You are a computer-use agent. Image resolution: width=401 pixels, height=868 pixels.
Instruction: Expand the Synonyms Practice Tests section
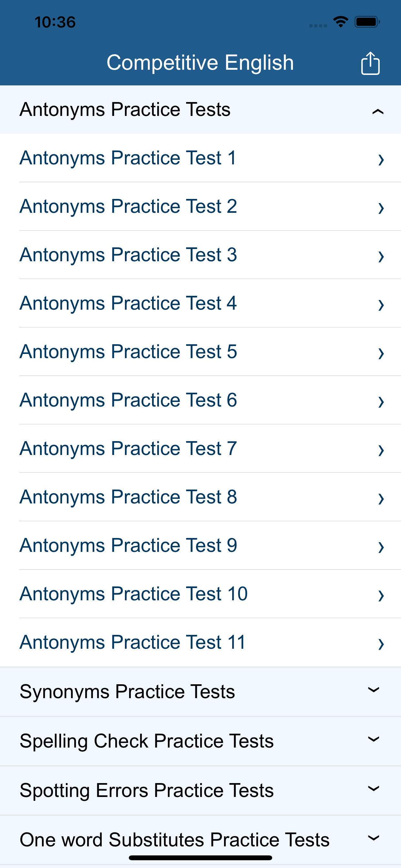pyautogui.click(x=373, y=690)
